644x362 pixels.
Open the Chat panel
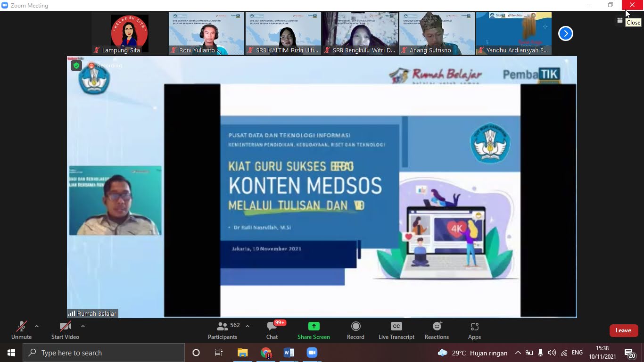tap(272, 330)
